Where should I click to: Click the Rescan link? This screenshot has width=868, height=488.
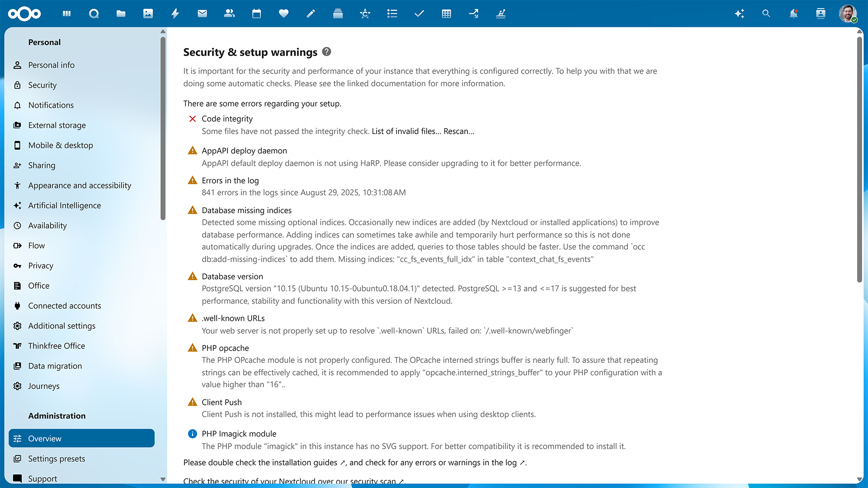pos(458,131)
